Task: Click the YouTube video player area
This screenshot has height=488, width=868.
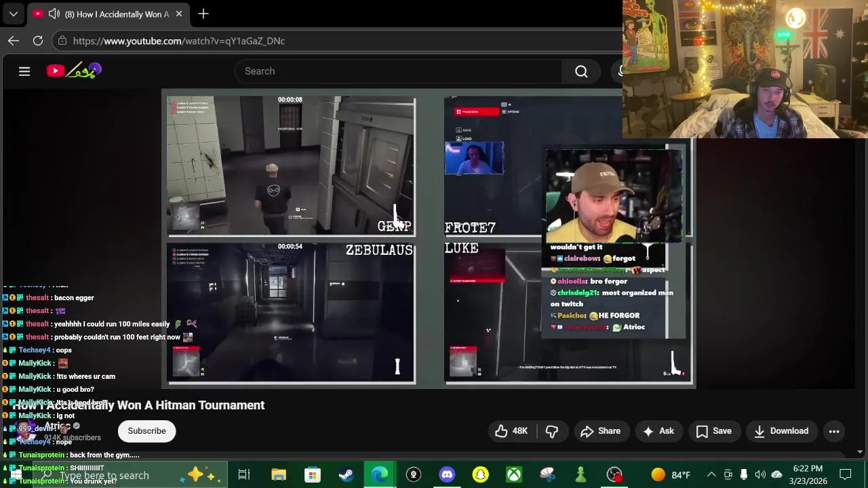Action: coord(427,239)
